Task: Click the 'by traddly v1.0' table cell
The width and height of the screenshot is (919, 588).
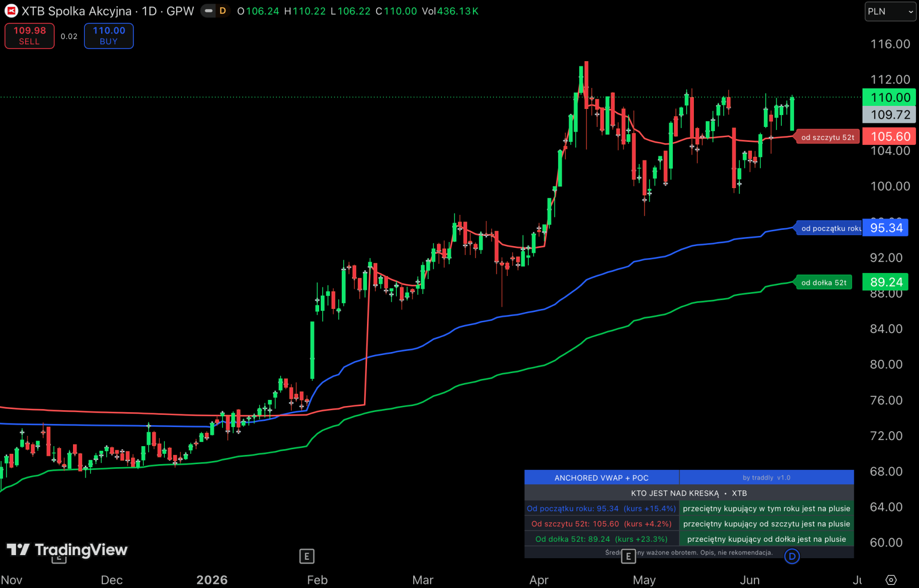Action: click(x=766, y=477)
